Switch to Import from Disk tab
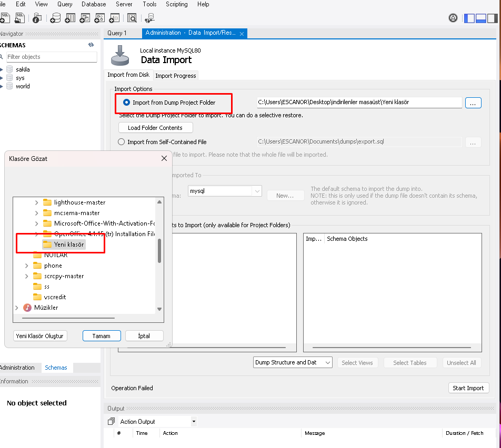The width and height of the screenshot is (501, 448). click(128, 75)
